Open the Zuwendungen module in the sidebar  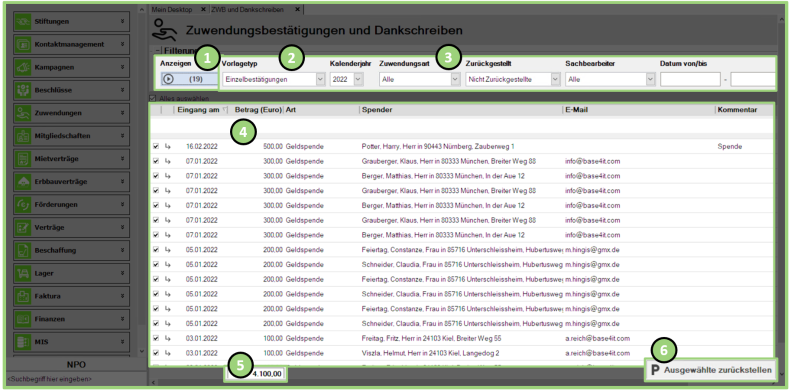pyautogui.click(x=71, y=113)
